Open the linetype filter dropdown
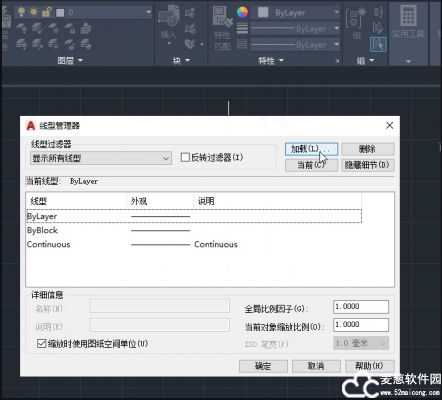442x400 pixels. coord(101,158)
